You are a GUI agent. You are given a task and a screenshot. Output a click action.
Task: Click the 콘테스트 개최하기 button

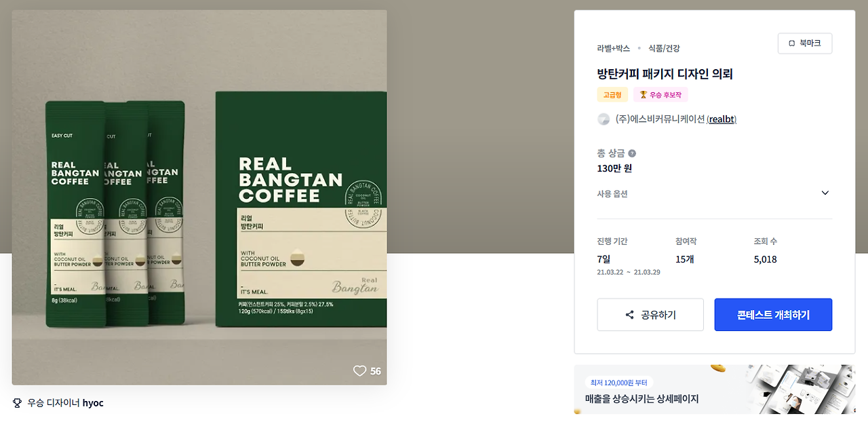(773, 315)
